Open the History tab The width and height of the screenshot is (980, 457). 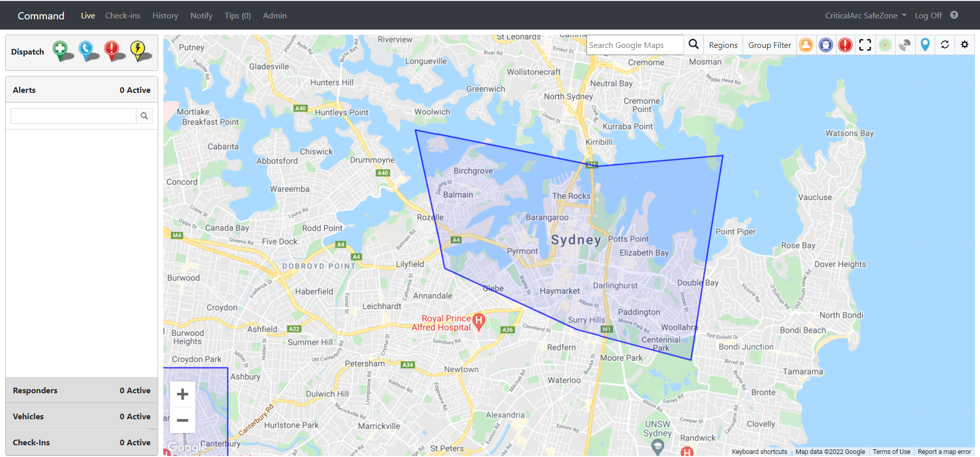165,15
